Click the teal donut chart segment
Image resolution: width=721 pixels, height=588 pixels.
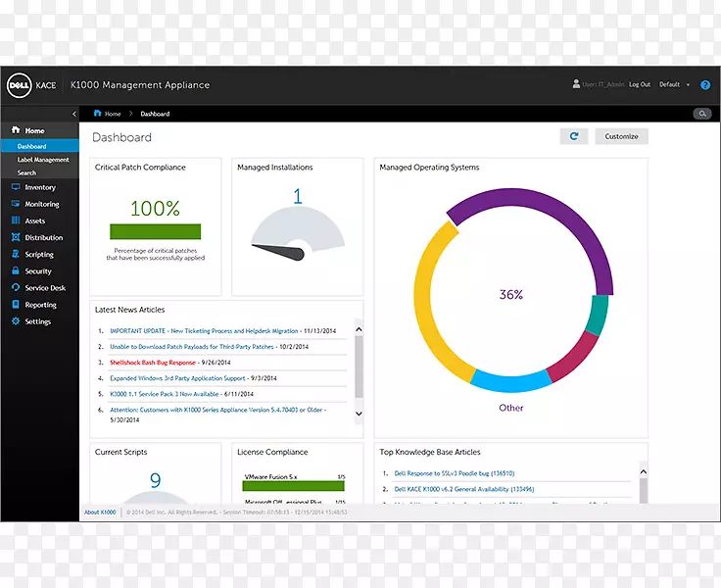[598, 316]
